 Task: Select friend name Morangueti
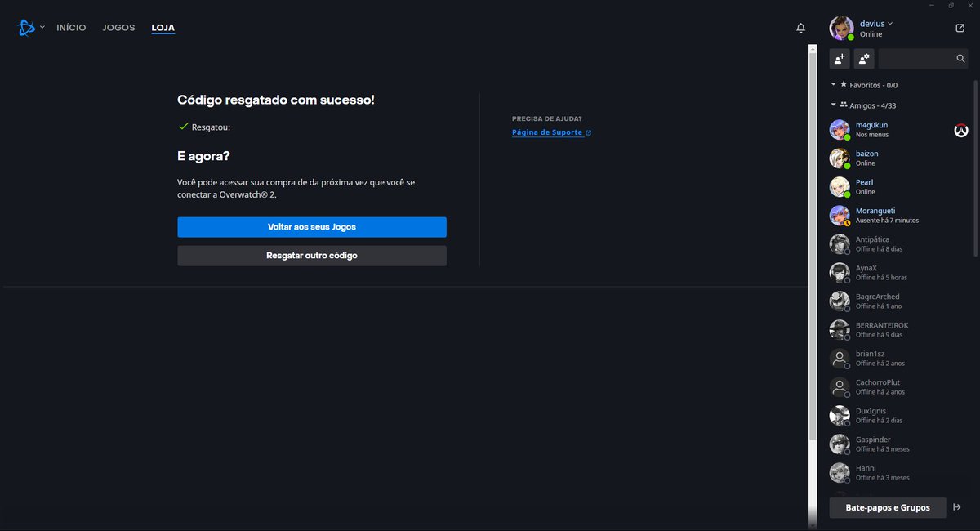tap(875, 211)
